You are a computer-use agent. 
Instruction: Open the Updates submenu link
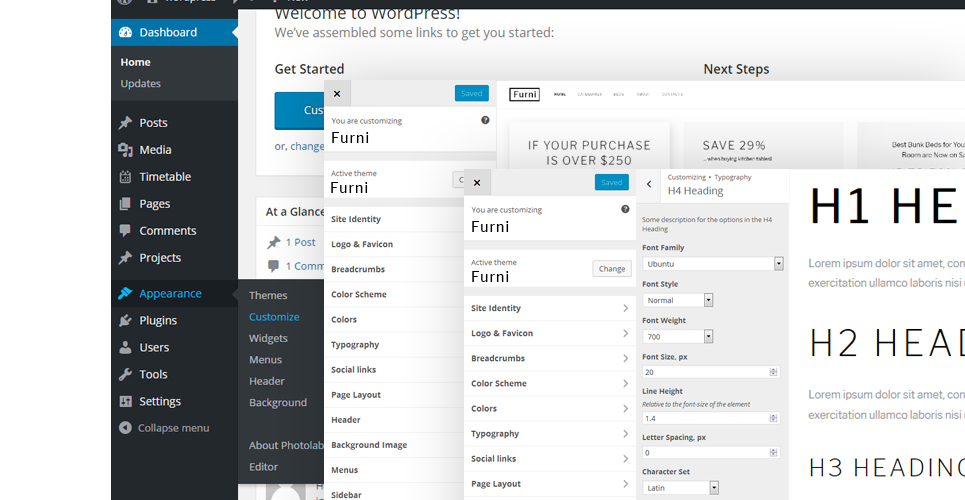coord(140,84)
